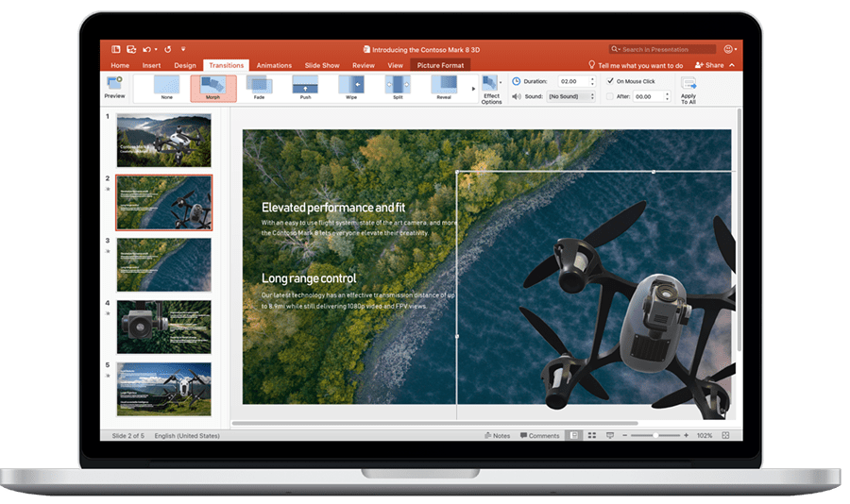Image resolution: width=850 pixels, height=504 pixels.
Task: Expand the transitions gallery arrow
Action: pos(473,89)
